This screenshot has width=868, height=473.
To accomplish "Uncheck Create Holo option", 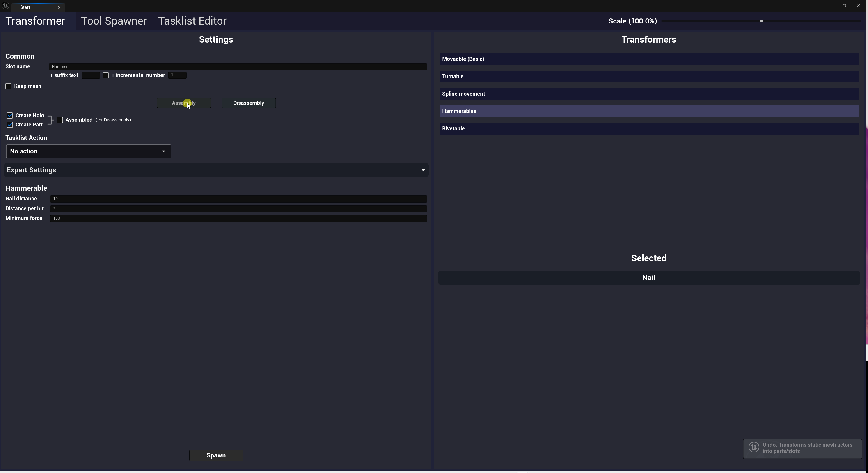I will (10, 116).
